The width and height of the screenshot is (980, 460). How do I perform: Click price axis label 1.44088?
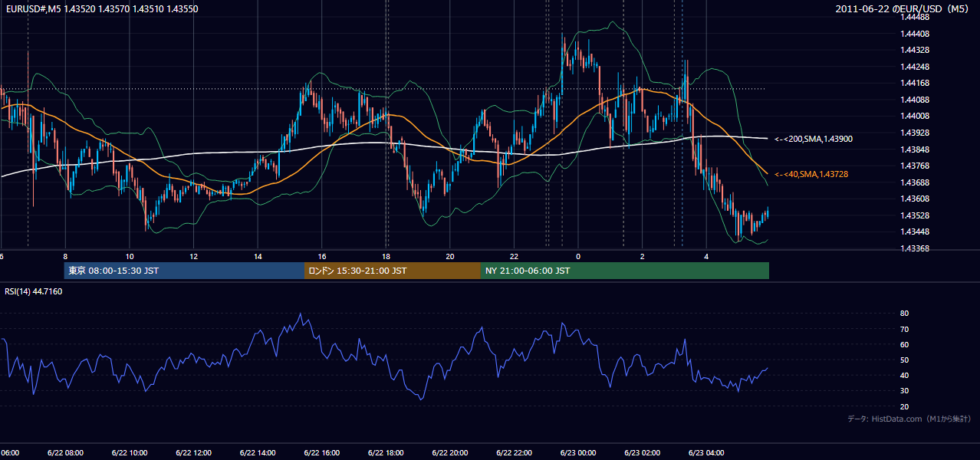pyautogui.click(x=916, y=100)
